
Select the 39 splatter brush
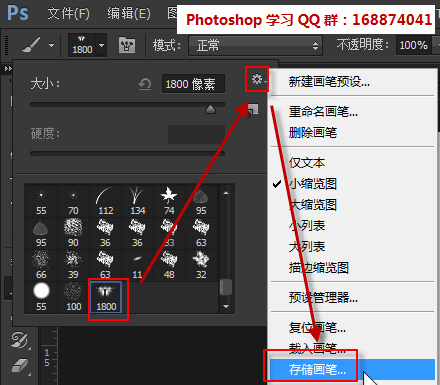click(73, 265)
